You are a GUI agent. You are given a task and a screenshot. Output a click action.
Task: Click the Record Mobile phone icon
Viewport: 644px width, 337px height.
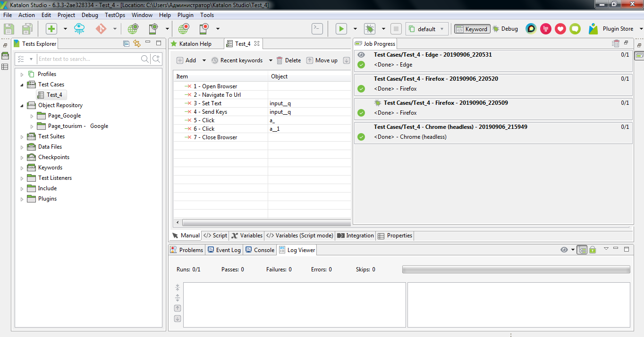(x=204, y=29)
